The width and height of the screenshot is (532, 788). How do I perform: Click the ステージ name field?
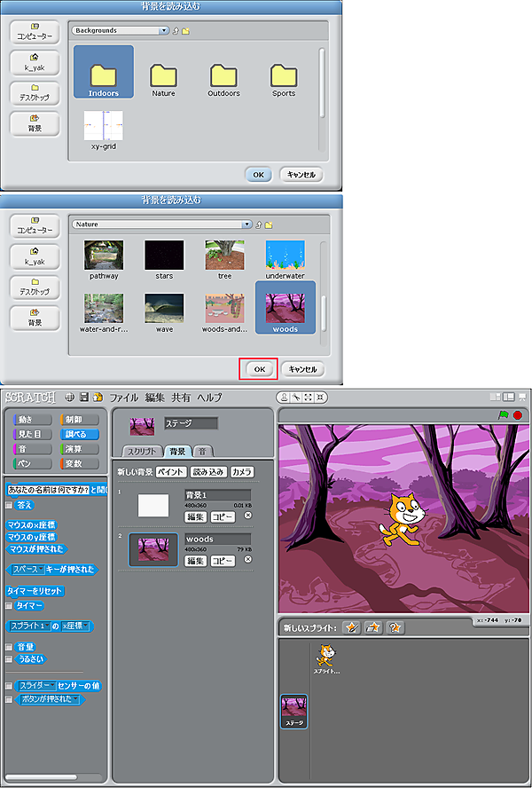point(191,423)
